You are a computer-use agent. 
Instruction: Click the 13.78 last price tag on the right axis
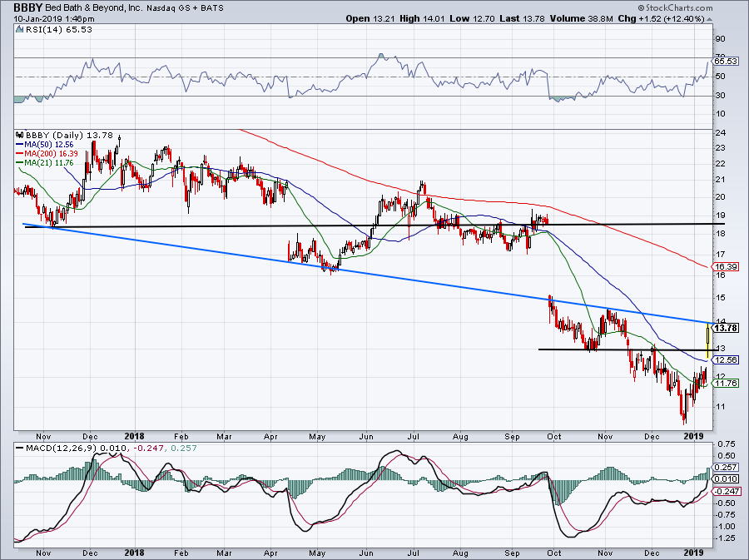[x=726, y=328]
